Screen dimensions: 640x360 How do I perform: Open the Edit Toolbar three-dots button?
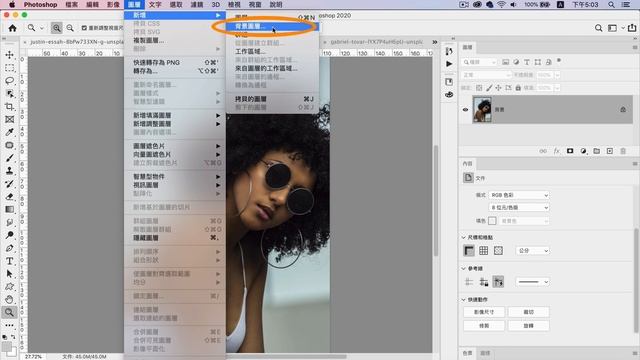9,325
